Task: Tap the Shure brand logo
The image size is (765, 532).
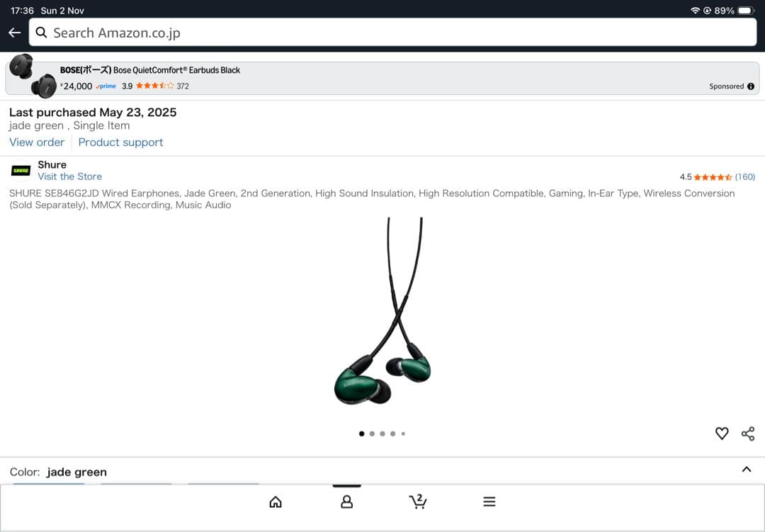Action: click(21, 171)
